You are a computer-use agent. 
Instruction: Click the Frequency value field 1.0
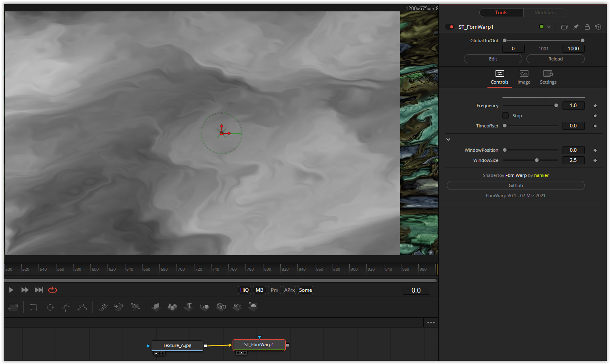point(573,106)
